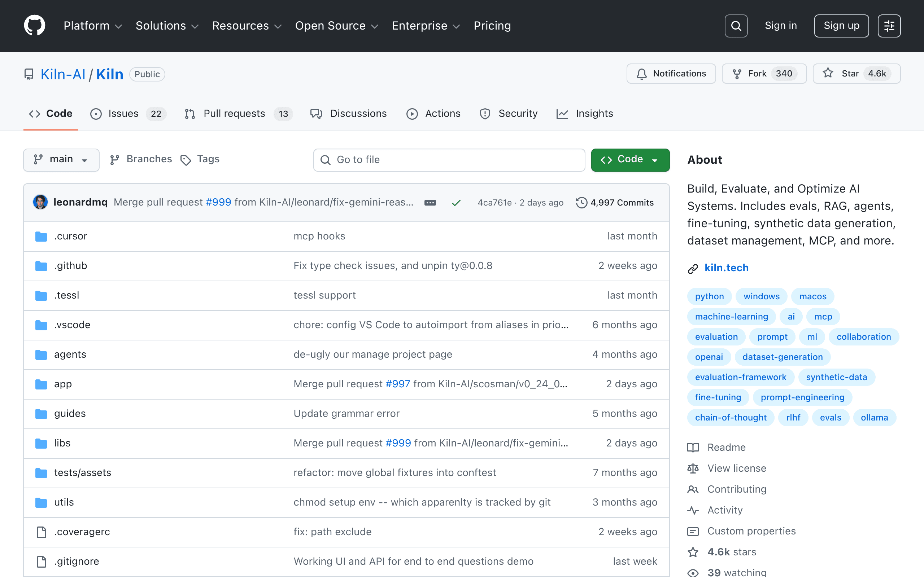Open the search magnifier icon in header

[736, 26]
